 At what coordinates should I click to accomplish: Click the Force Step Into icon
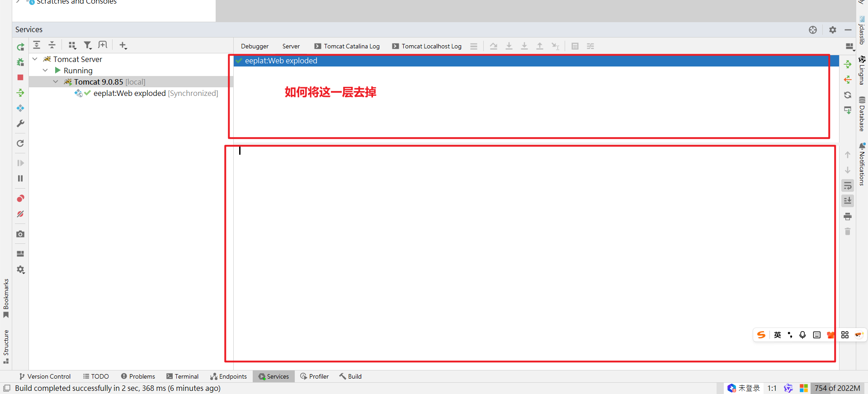pyautogui.click(x=524, y=46)
